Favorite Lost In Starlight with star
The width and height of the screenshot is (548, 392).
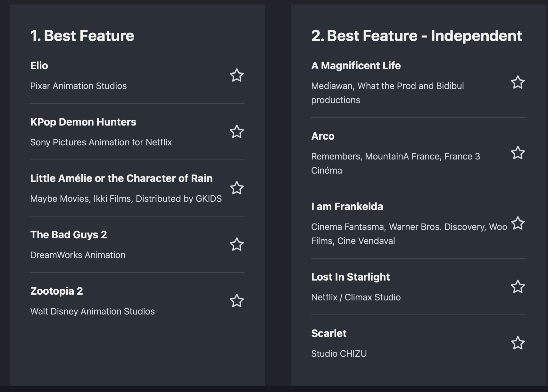[x=518, y=287]
